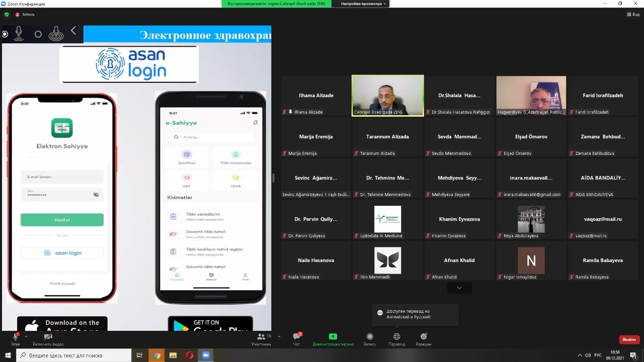Show more participants with down chevron
Viewport: 644px width, 362px height.
(x=459, y=288)
